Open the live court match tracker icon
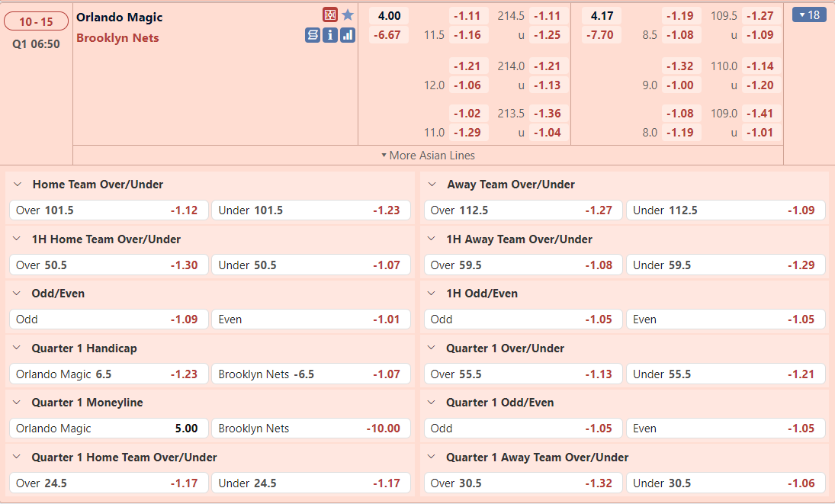The image size is (835, 504). [x=330, y=15]
